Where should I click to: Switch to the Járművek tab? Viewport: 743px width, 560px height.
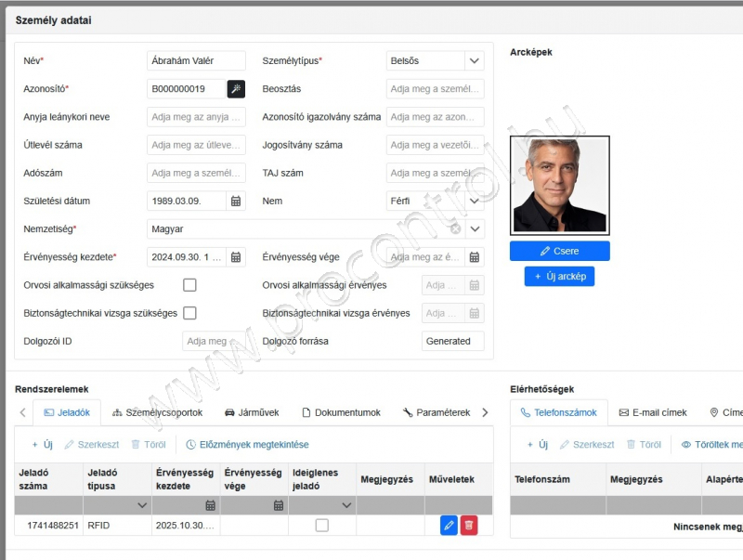click(252, 412)
